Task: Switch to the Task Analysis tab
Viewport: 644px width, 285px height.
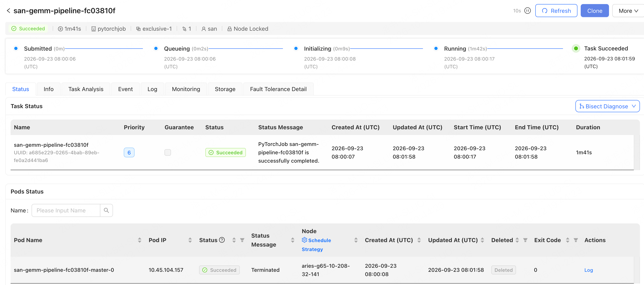Action: [86, 89]
